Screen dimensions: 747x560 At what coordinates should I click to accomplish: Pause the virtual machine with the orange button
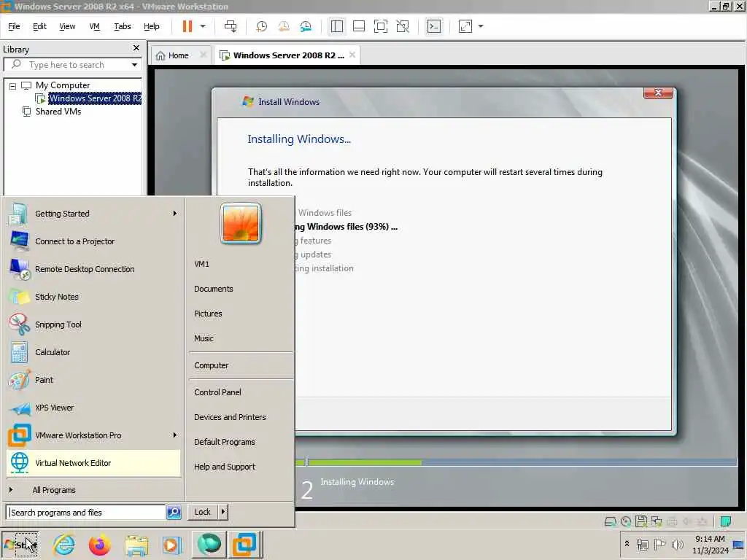[x=187, y=26]
